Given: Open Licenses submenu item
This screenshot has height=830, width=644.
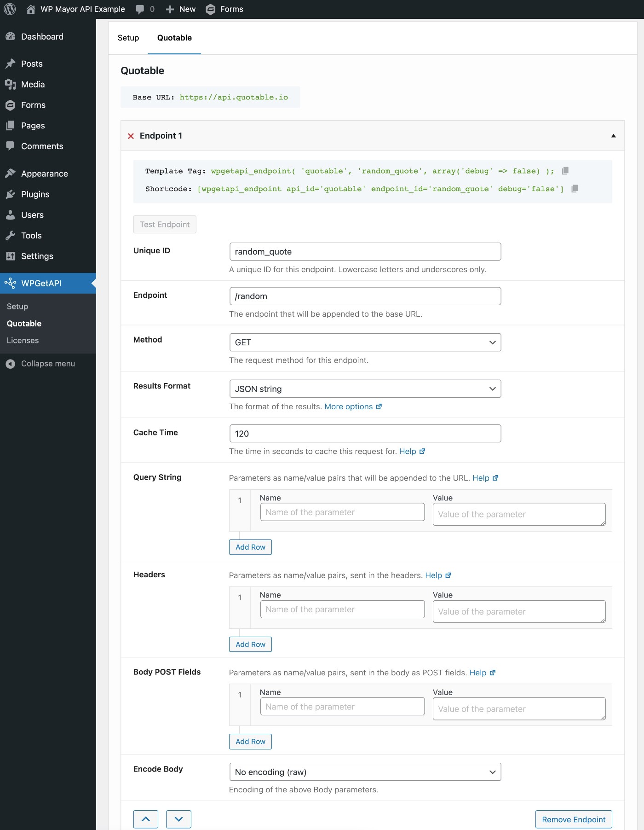Looking at the screenshot, I should click(23, 341).
